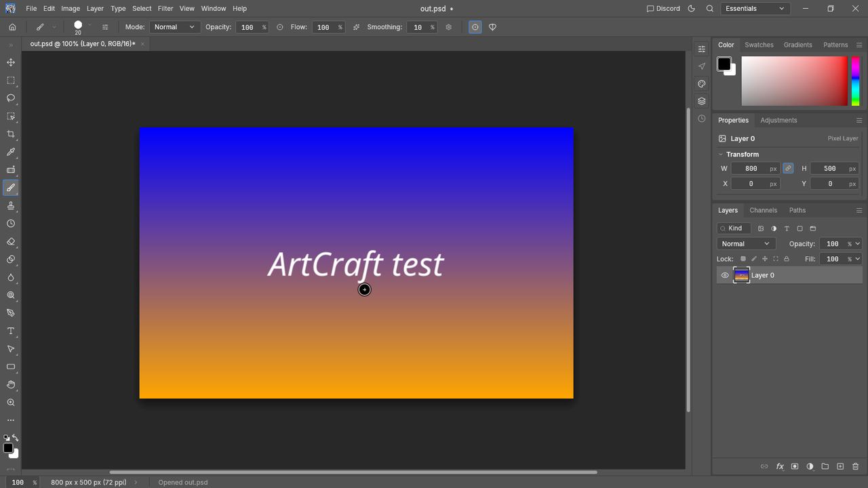The width and height of the screenshot is (868, 488).
Task: Open the layer blend mode Normal dropdown
Action: click(x=746, y=244)
